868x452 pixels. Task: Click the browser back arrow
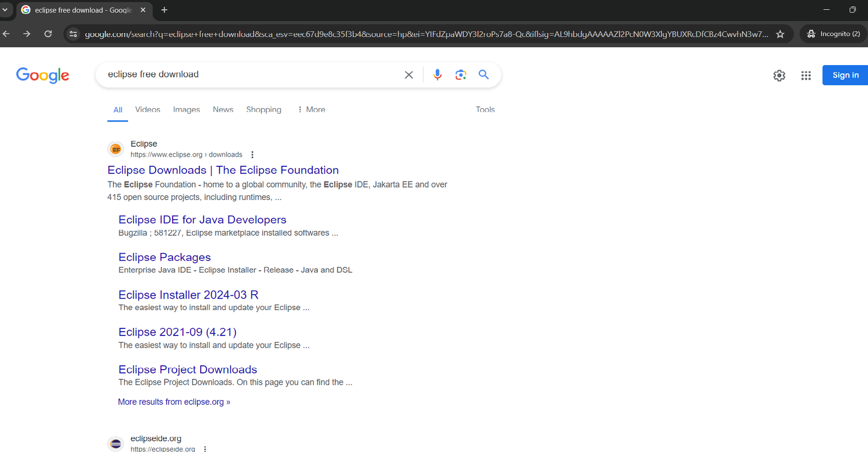pos(7,34)
